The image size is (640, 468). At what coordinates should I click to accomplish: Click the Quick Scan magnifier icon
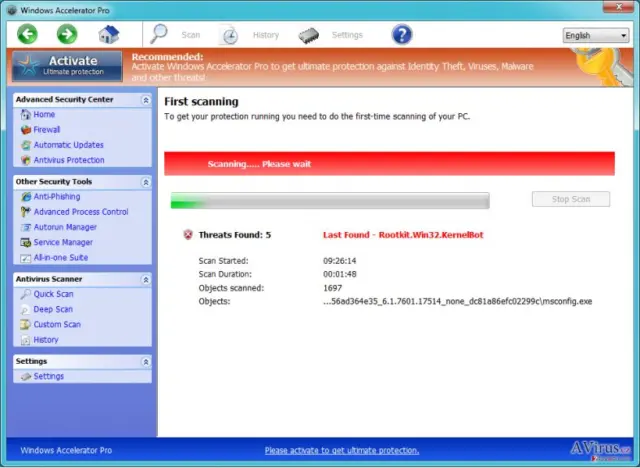click(x=26, y=294)
